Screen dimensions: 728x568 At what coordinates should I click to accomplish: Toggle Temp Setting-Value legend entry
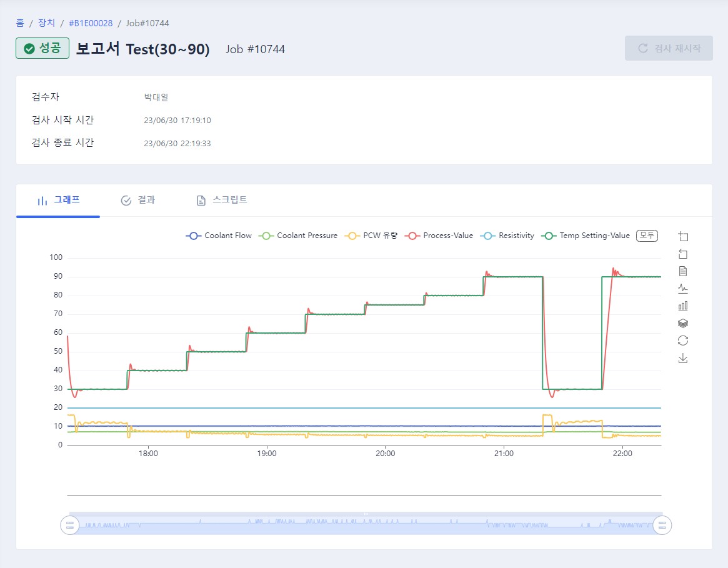click(x=586, y=236)
